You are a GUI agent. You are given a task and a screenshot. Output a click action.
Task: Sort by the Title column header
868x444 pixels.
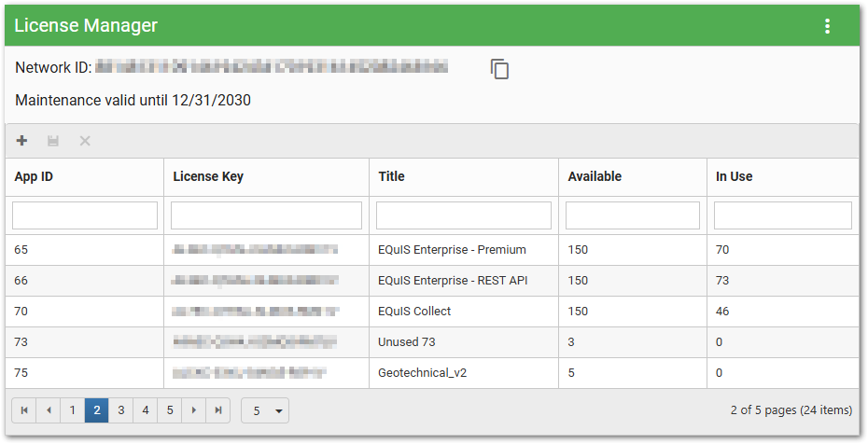[x=392, y=176]
